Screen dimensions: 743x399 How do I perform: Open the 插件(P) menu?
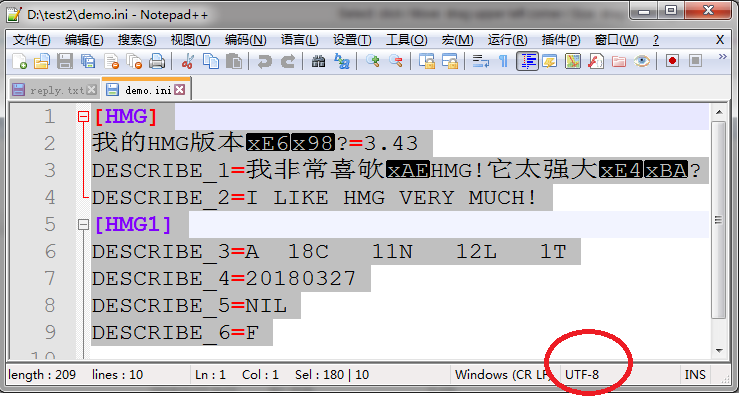click(561, 40)
